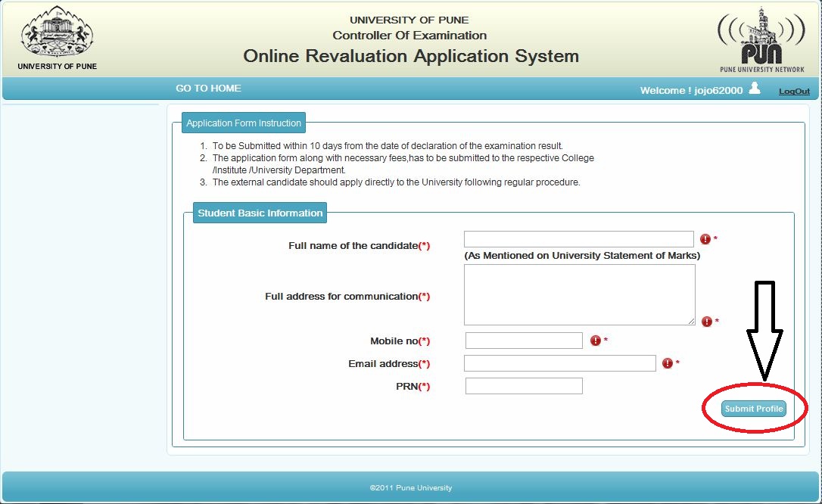Click the red alert icon beside candidate name
The height and width of the screenshot is (504, 822).
(x=704, y=238)
